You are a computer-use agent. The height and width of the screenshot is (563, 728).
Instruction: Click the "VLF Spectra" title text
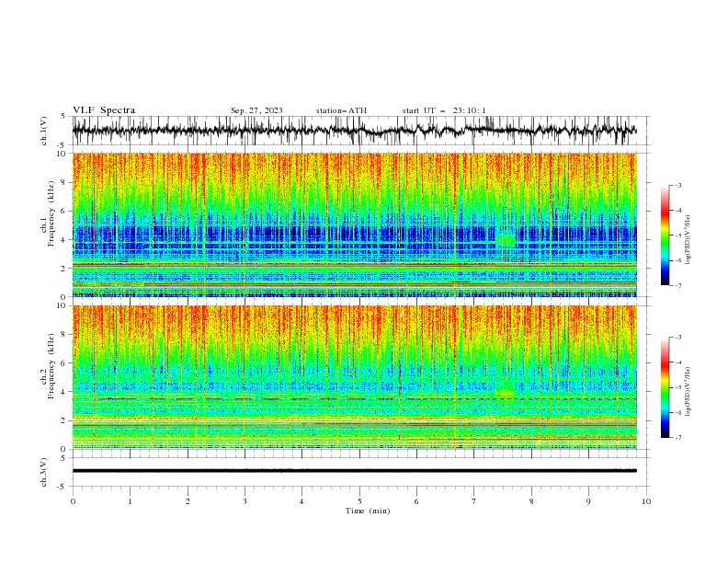tap(104, 110)
